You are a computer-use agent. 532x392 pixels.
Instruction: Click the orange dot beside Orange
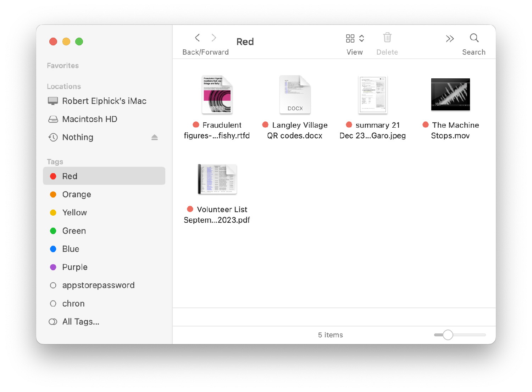53,194
